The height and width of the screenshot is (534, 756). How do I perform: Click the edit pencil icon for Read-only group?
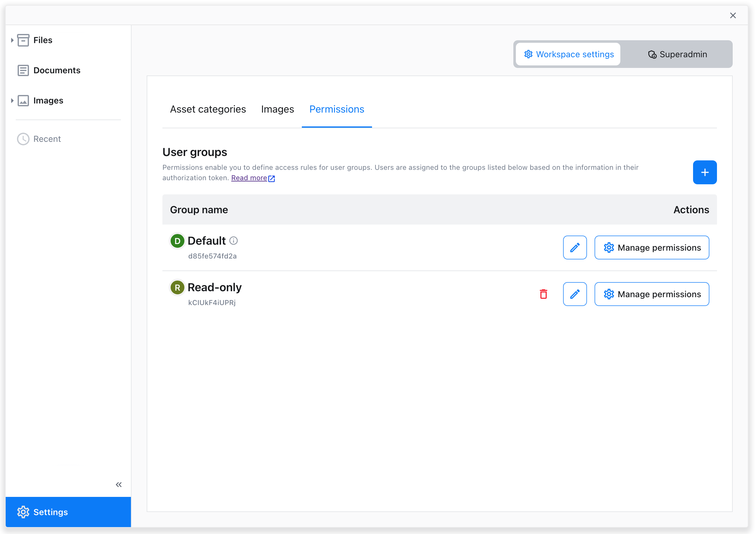tap(575, 294)
